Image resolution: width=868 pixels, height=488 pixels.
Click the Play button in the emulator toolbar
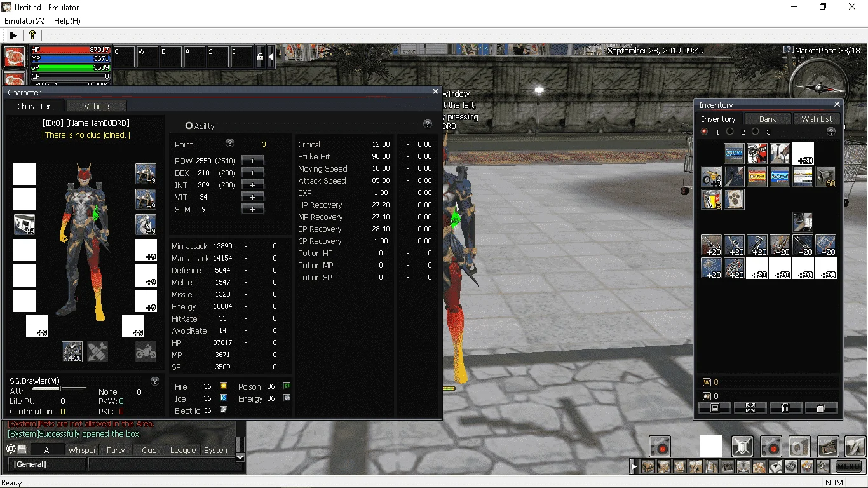coord(13,36)
